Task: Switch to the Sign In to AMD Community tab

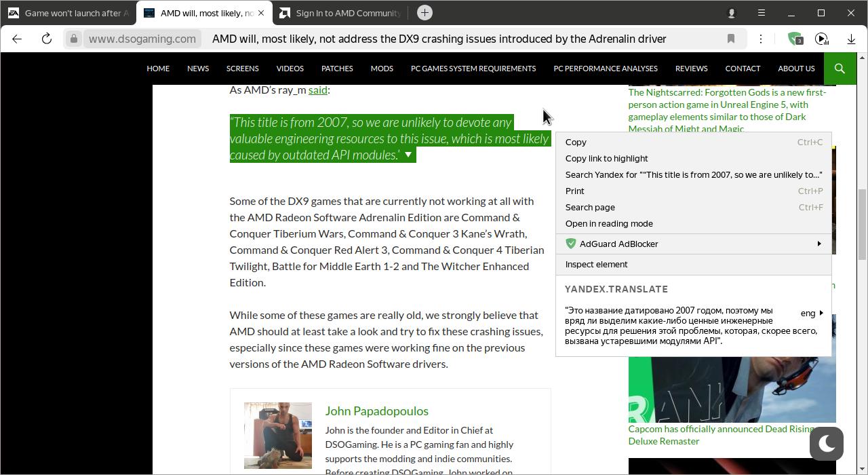Action: pyautogui.click(x=340, y=13)
